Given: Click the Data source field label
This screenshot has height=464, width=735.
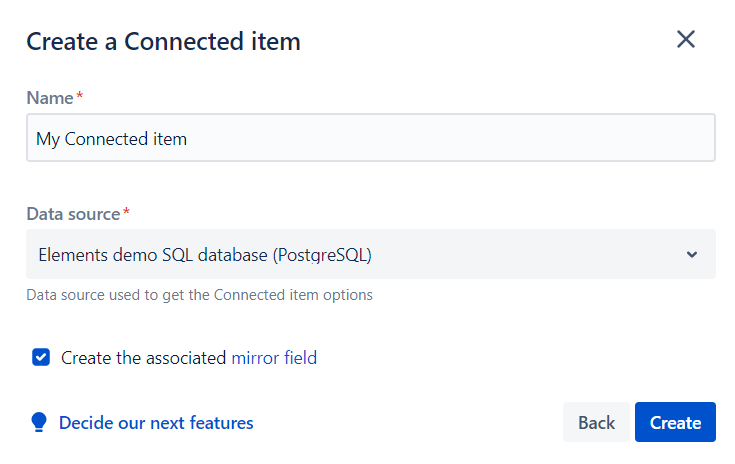Looking at the screenshot, I should 73,214.
